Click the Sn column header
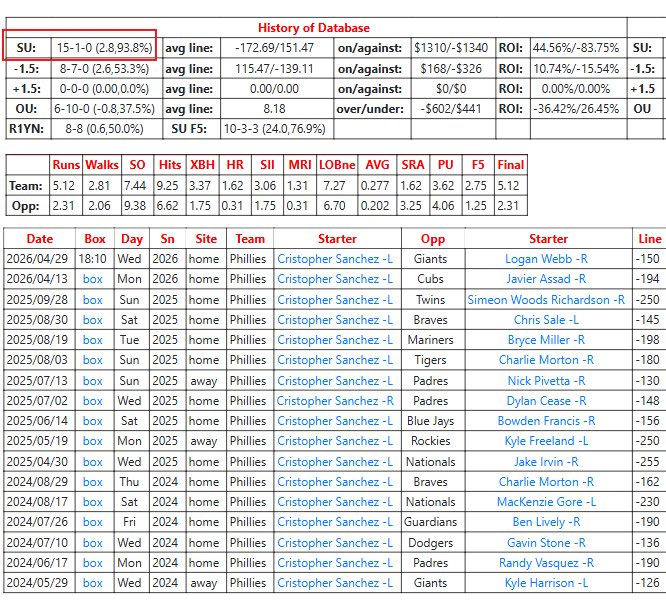 click(x=167, y=239)
